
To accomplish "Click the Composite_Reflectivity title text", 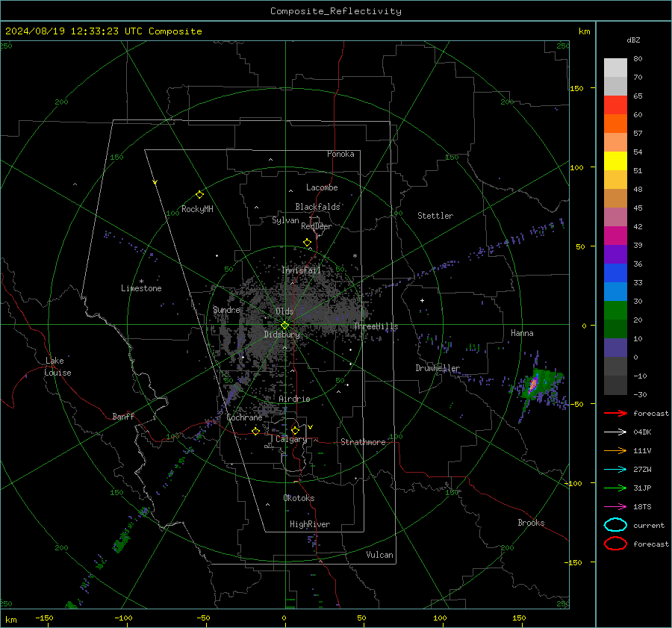I will click(336, 11).
